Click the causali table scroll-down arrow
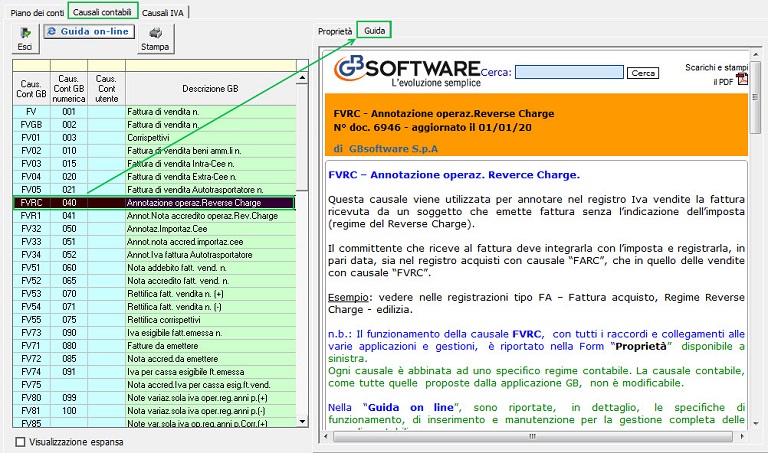This screenshot has width=768, height=453. coord(302,421)
